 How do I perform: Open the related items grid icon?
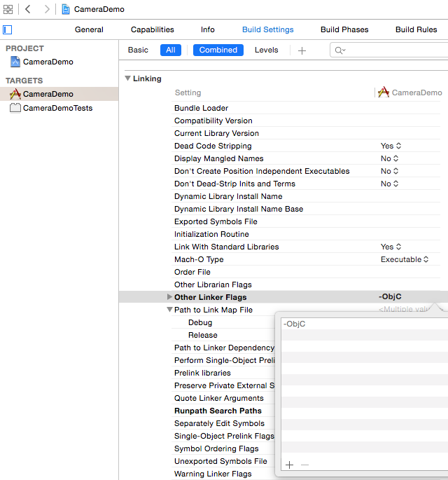pos(8,9)
